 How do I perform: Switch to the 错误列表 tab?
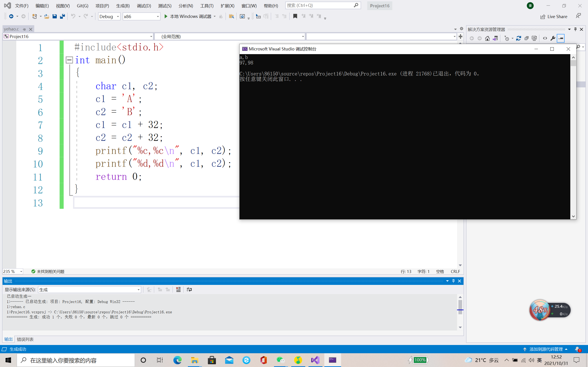(25, 339)
